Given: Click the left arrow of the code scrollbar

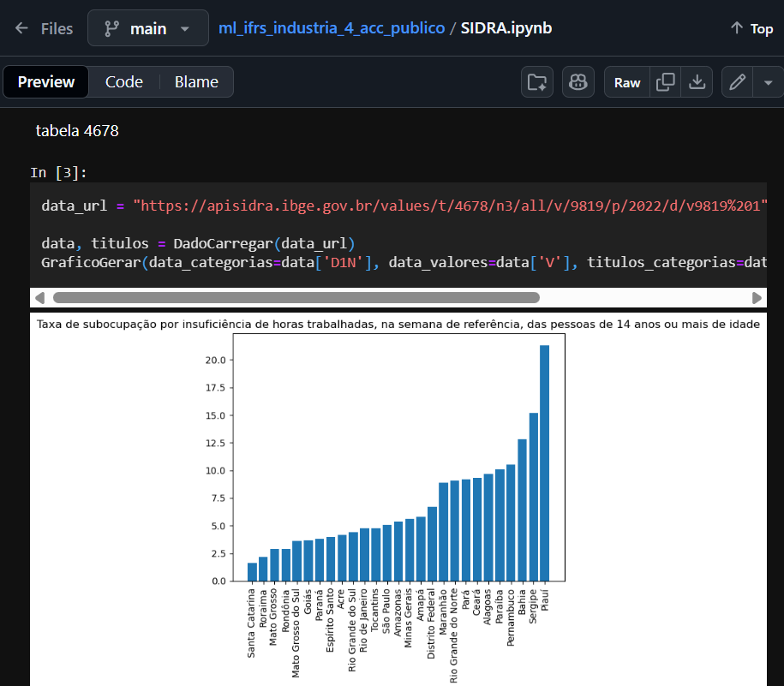Looking at the screenshot, I should 39,298.
